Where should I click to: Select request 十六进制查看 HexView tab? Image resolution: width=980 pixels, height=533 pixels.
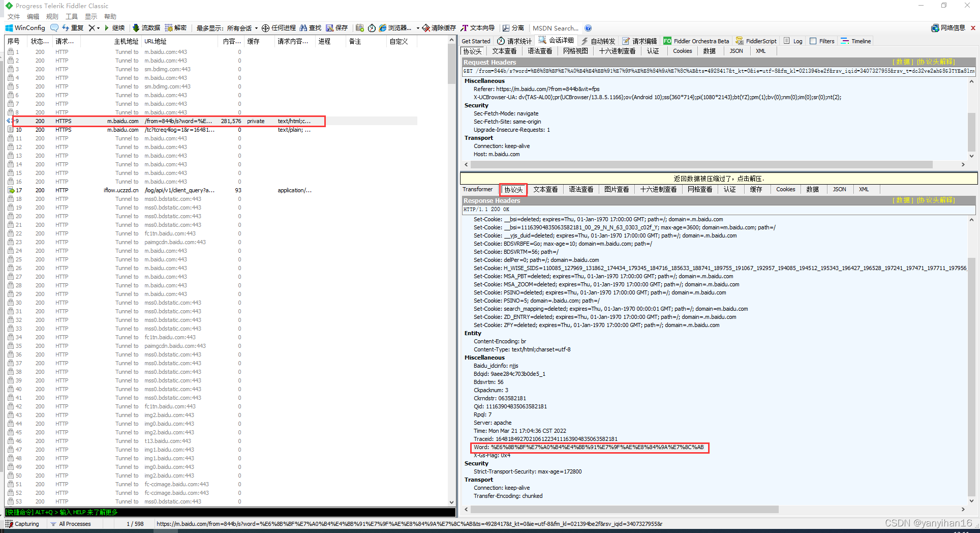617,51
